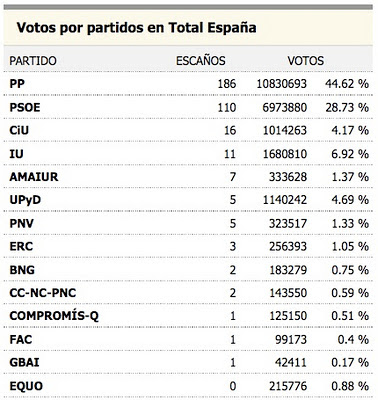Select the PP party row name
This screenshot has height=400, width=378.
pos(17,84)
